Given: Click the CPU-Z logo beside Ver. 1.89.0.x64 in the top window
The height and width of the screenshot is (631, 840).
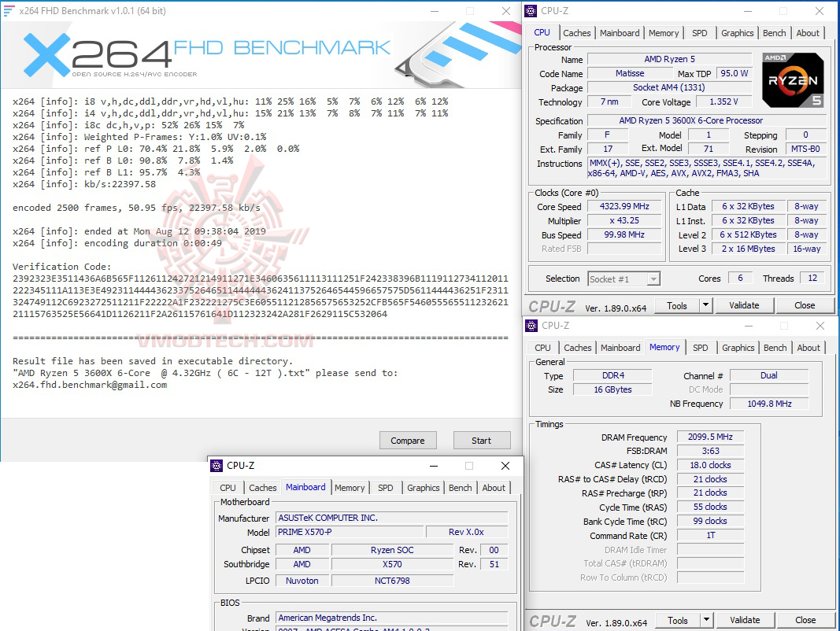Looking at the screenshot, I should [x=553, y=304].
